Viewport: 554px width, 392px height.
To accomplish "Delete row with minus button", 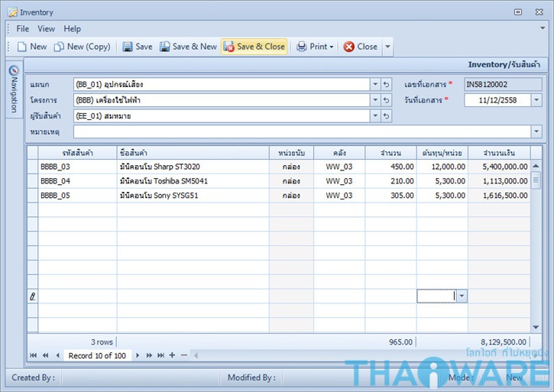I will tap(184, 355).
